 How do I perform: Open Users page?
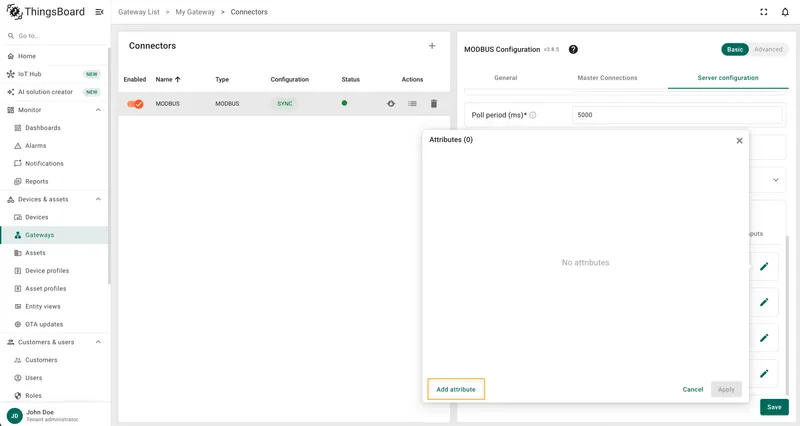point(54,378)
